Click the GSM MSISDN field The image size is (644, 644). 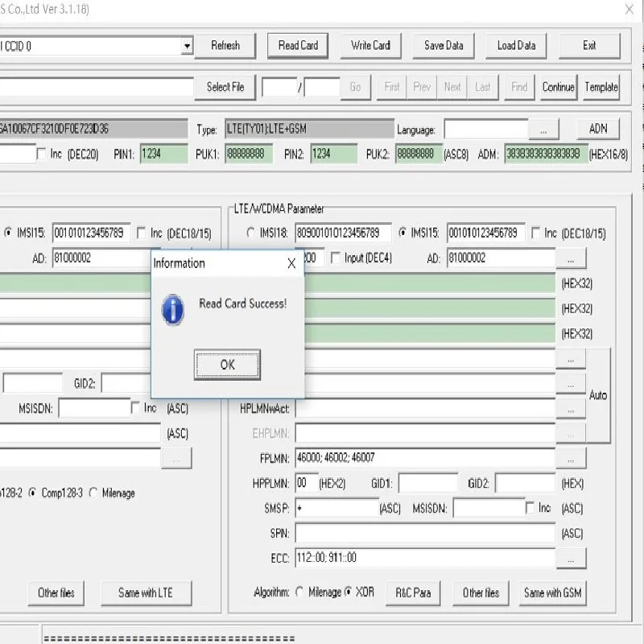point(94,409)
